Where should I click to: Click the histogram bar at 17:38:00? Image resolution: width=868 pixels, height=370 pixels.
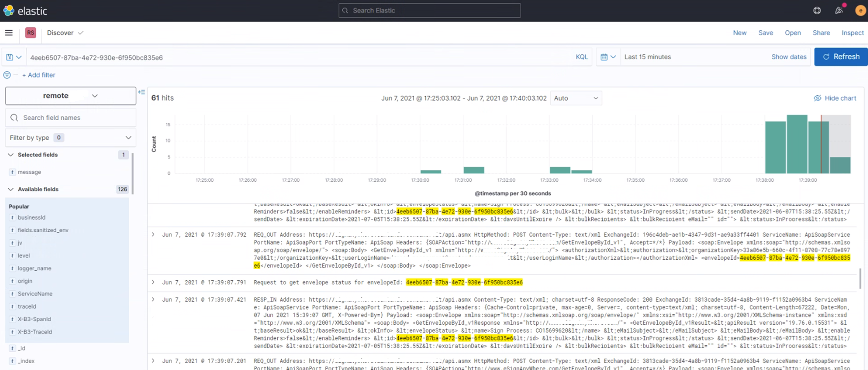(x=775, y=148)
